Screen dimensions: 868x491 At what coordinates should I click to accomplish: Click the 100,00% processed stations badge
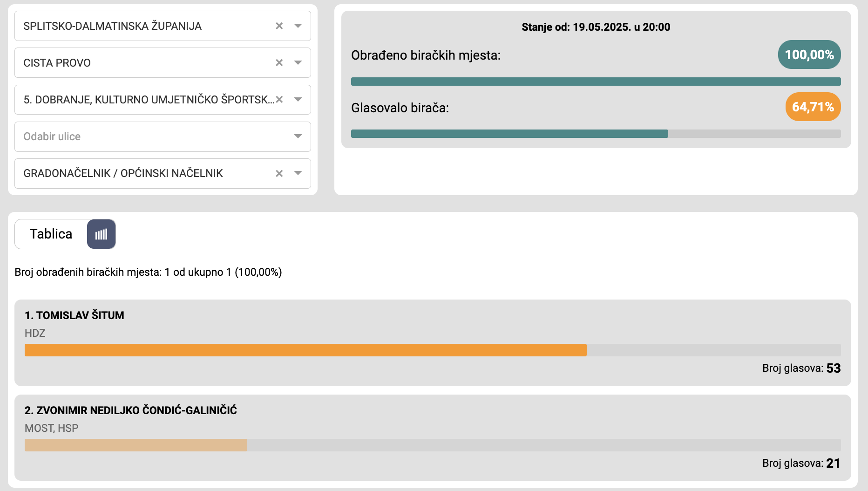(x=809, y=55)
